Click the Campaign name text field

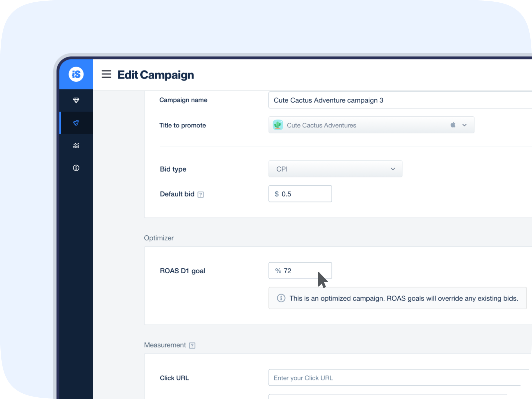399,100
